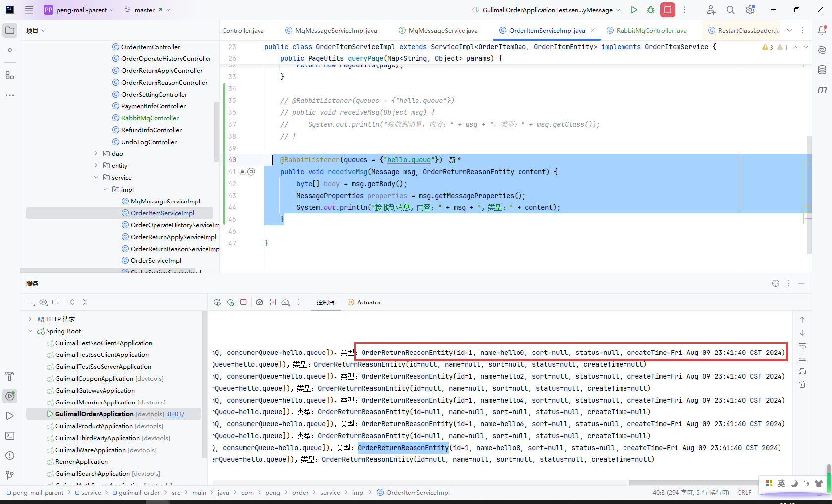Open the Services tool window icon
Viewport: 832px width, 504px height.
point(10,396)
